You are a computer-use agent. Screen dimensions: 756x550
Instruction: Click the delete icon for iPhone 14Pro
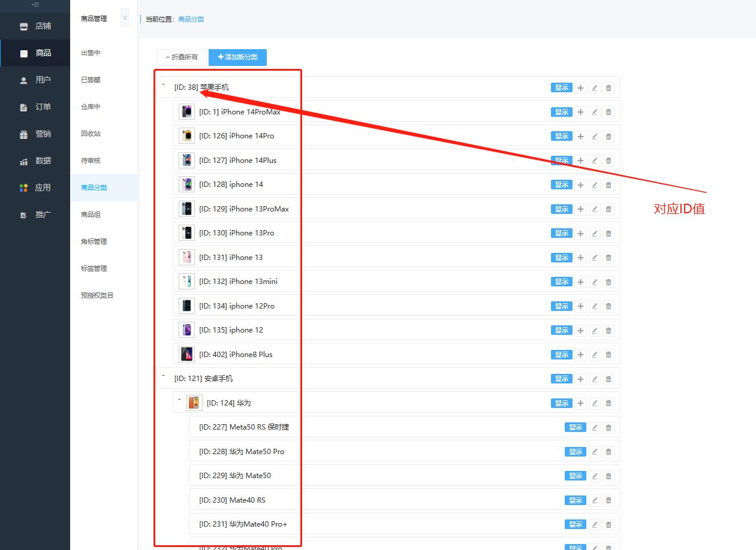coord(609,137)
